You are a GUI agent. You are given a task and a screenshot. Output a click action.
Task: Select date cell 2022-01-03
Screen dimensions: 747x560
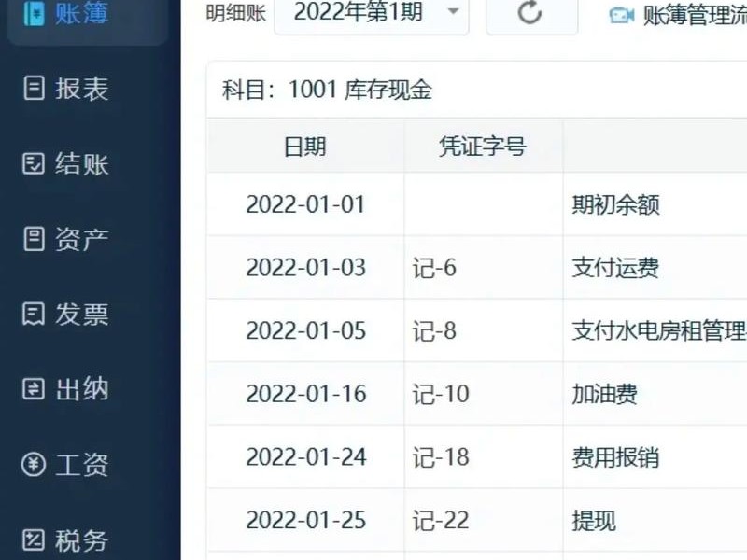point(305,267)
